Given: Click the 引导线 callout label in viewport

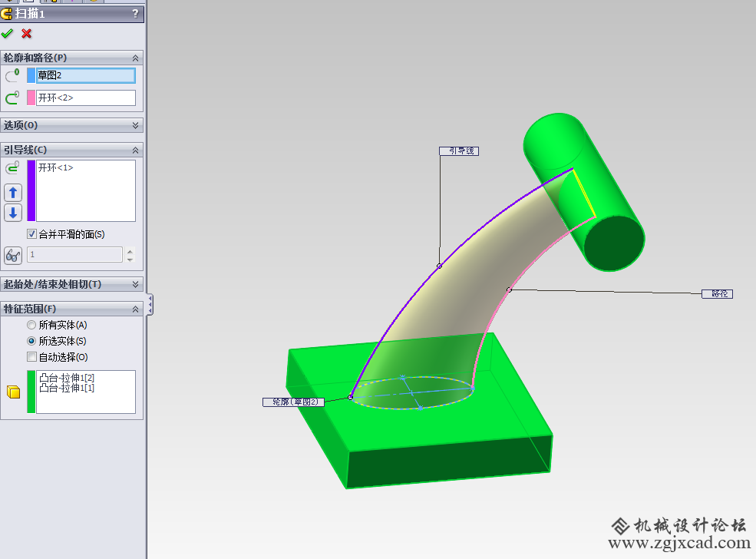Looking at the screenshot, I should pyautogui.click(x=459, y=151).
